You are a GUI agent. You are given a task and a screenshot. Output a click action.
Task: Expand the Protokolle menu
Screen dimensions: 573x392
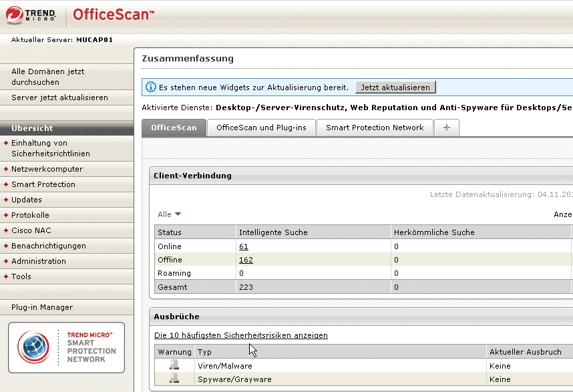6,215
